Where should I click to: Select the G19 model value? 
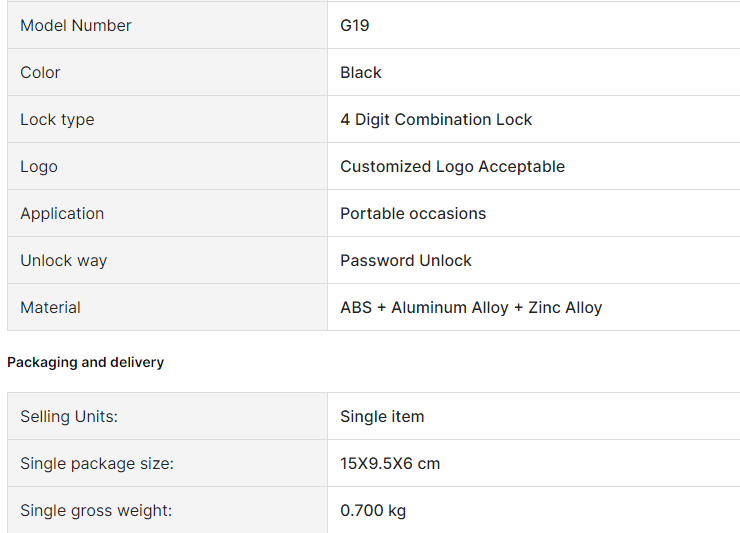click(x=354, y=25)
